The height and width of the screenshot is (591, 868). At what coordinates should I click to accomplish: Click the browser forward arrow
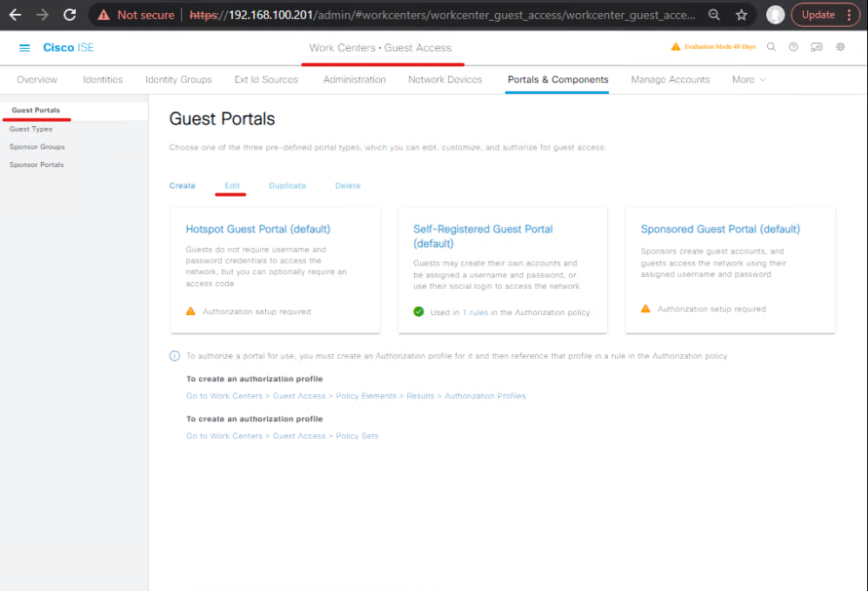pyautogui.click(x=42, y=15)
